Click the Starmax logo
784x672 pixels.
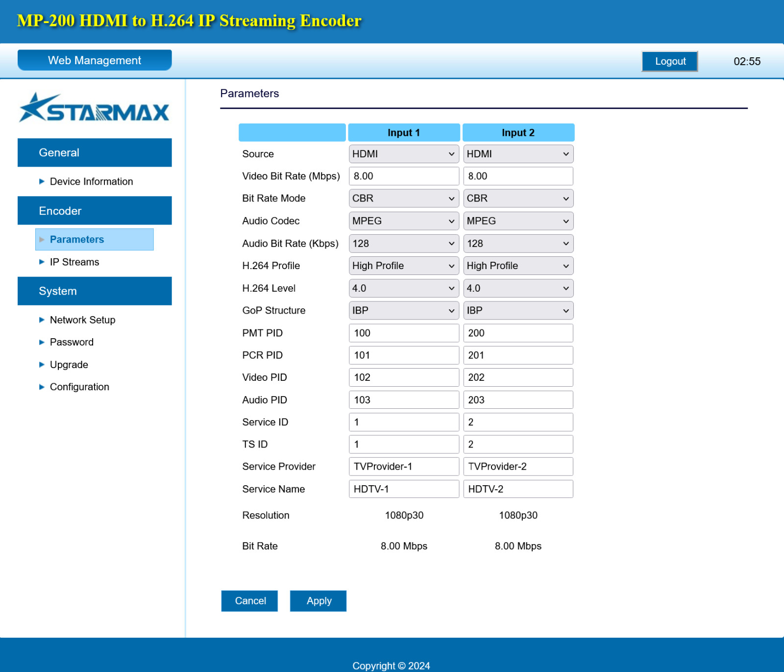[94, 107]
